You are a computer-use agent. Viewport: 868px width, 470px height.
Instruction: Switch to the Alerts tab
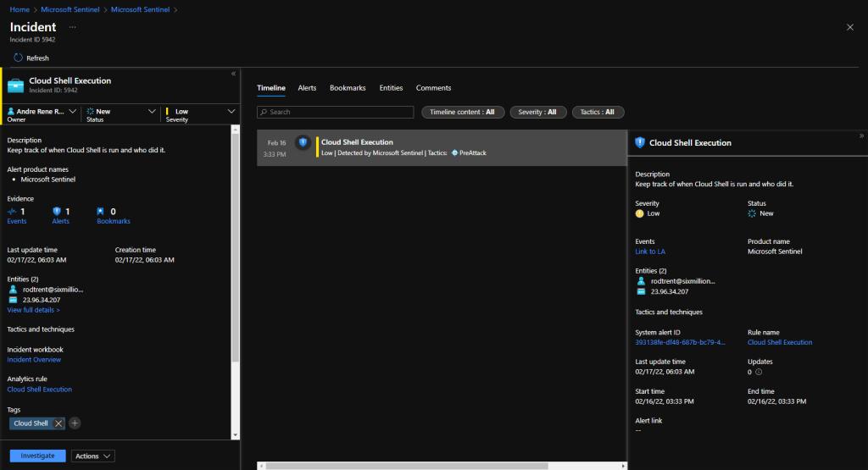[307, 88]
